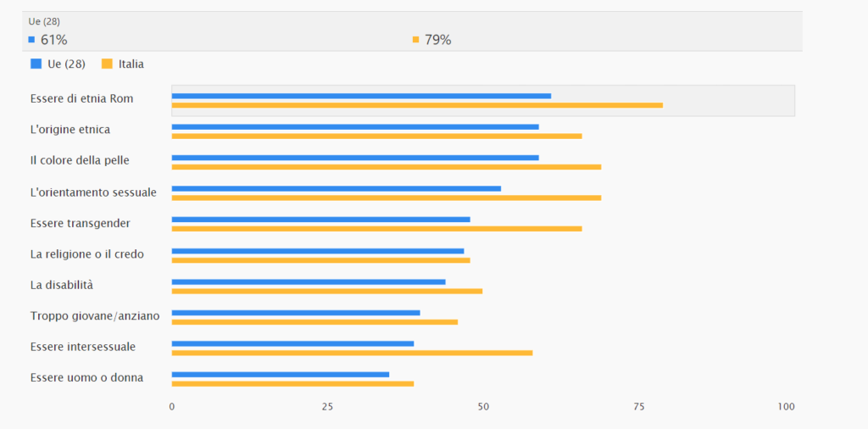Image resolution: width=868 pixels, height=429 pixels.
Task: Click the blue bar for La disabilità
Action: click(x=309, y=281)
